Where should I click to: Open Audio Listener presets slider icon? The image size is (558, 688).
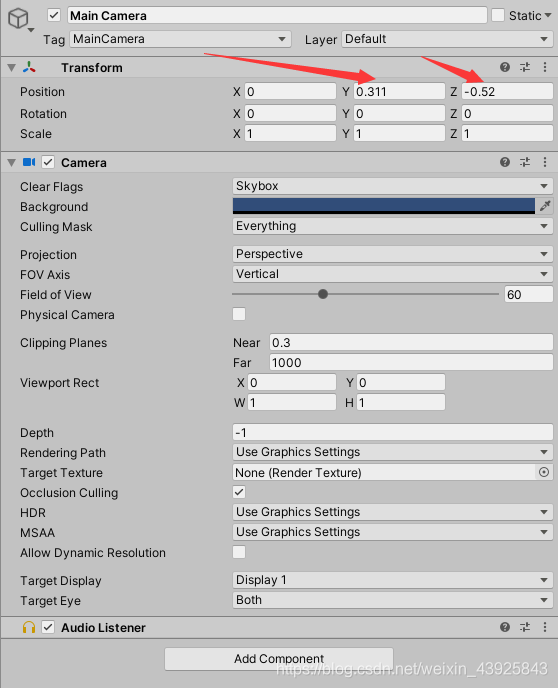(525, 627)
